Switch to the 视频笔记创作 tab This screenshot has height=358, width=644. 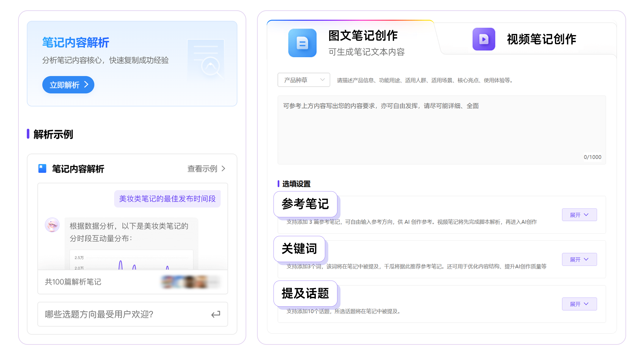(541, 39)
